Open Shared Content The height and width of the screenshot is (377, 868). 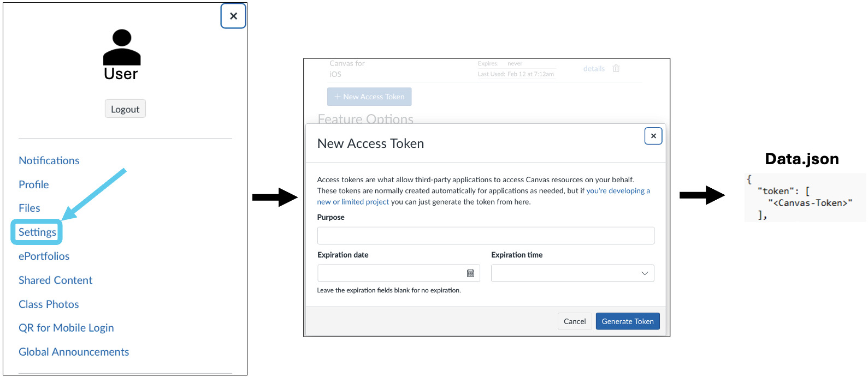coord(56,280)
